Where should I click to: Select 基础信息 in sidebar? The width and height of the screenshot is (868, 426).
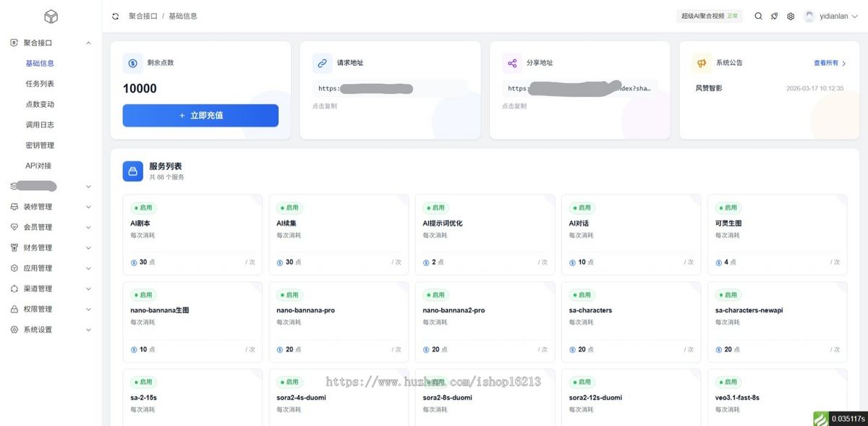tap(40, 64)
